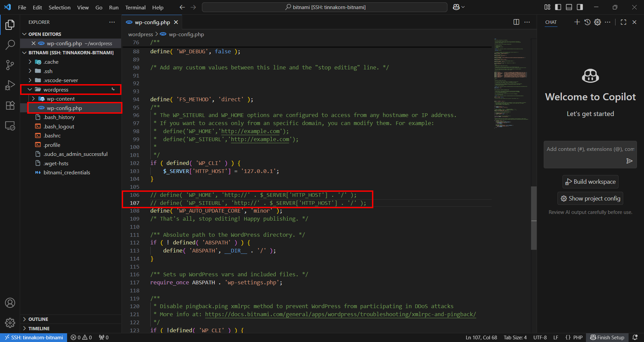Open the Remote Explorer view

[x=10, y=126]
